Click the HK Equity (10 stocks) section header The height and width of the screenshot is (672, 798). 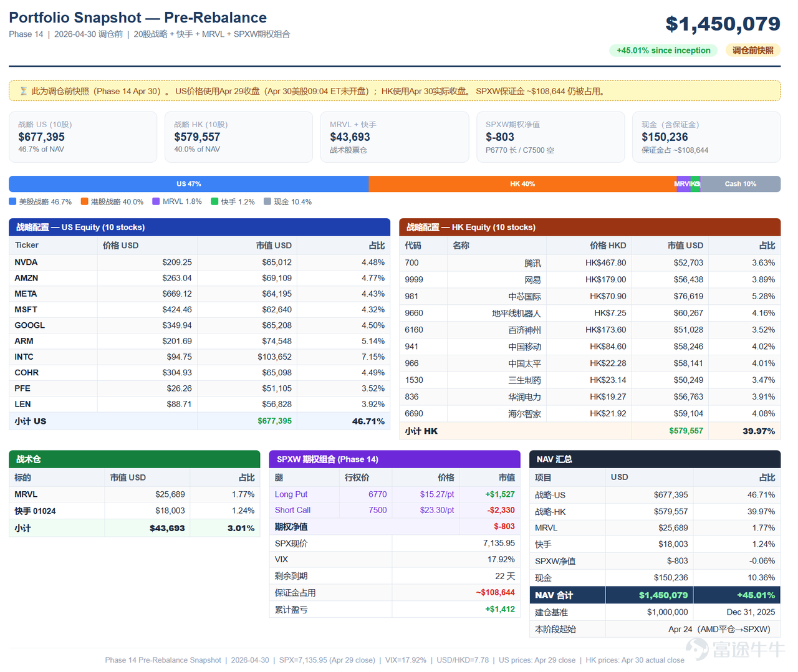pos(590,228)
